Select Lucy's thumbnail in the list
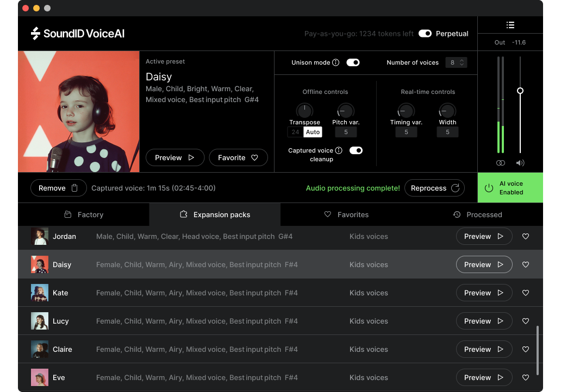The image size is (561, 392). [39, 321]
